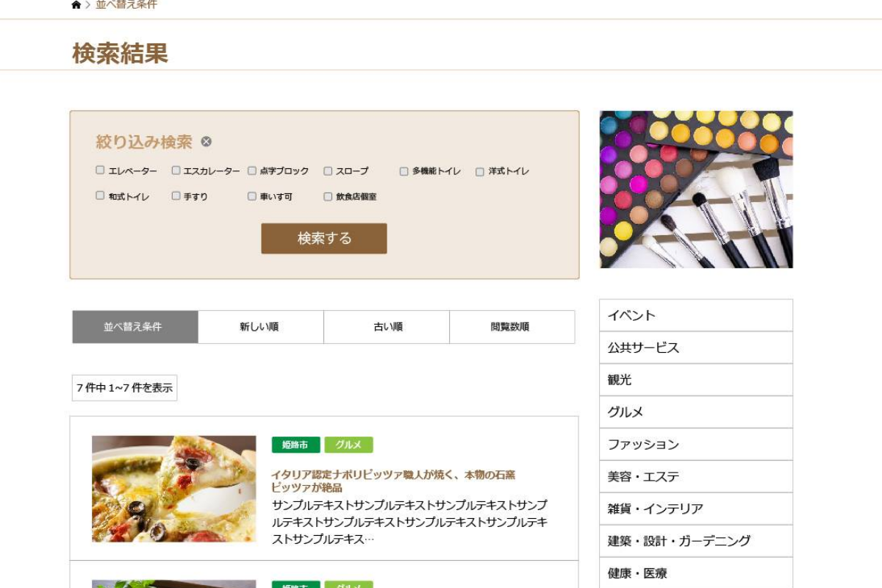This screenshot has height=588, width=882.
Task: Select the スロープ checkbox
Action: click(x=329, y=171)
